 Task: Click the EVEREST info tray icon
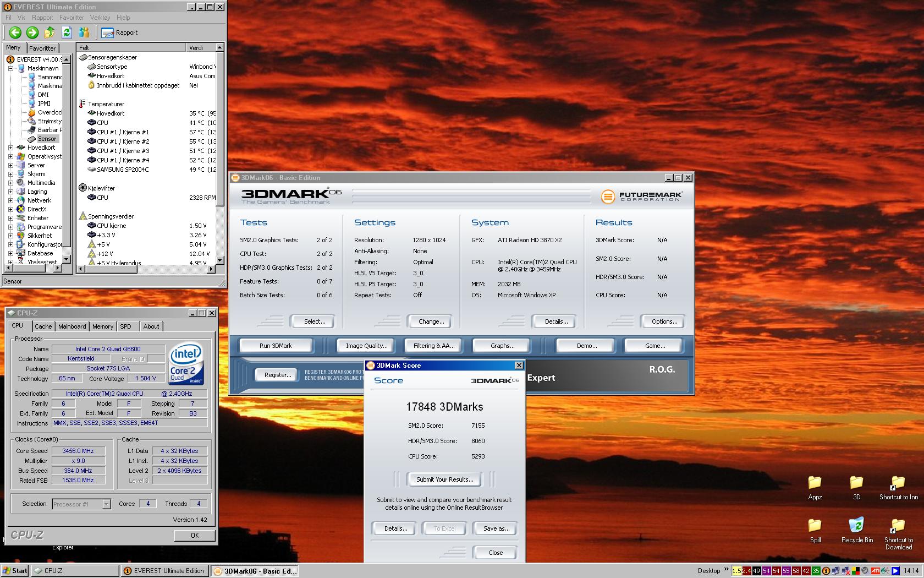pyautogui.click(x=826, y=571)
